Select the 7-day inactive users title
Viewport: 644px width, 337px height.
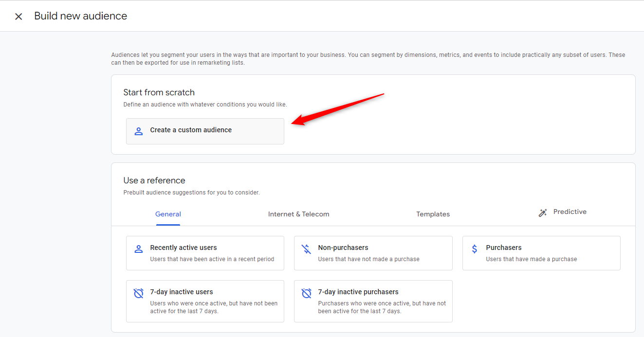pyautogui.click(x=182, y=292)
